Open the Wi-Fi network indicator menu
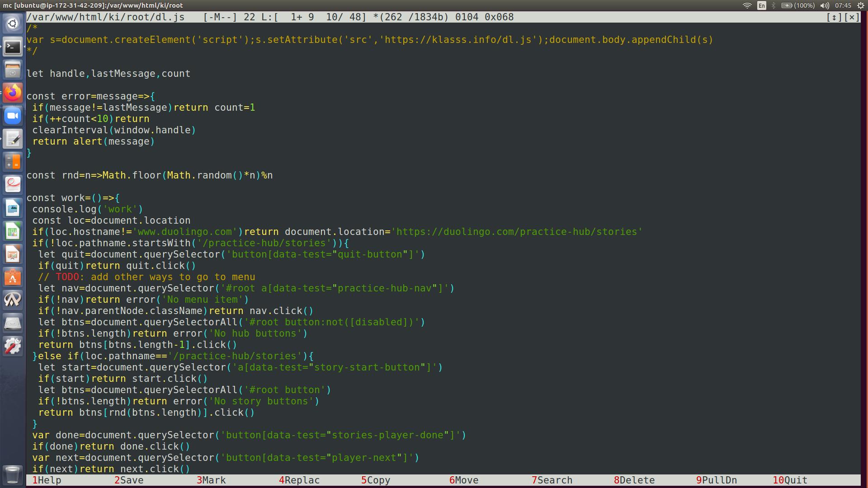Image resolution: width=868 pixels, height=488 pixels. [747, 5]
